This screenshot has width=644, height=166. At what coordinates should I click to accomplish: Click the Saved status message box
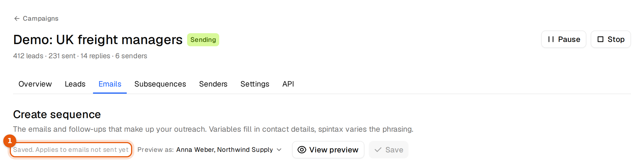click(x=71, y=150)
